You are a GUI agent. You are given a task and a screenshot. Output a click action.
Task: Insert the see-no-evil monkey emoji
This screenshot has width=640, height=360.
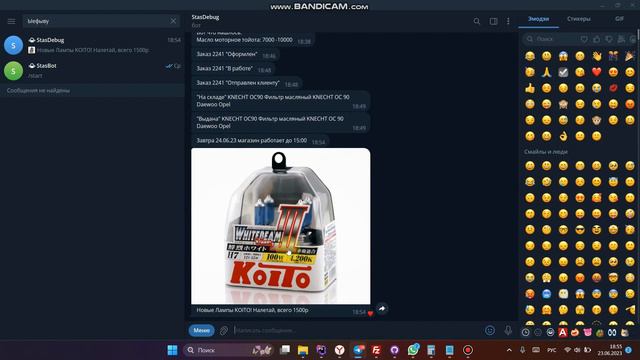tap(563, 104)
